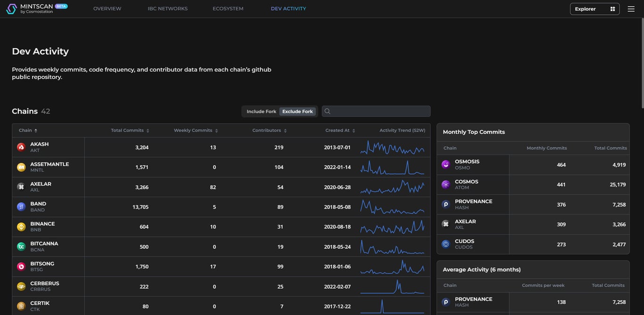
Task: Click the Bitsong chain logo
Action: [x=21, y=267]
